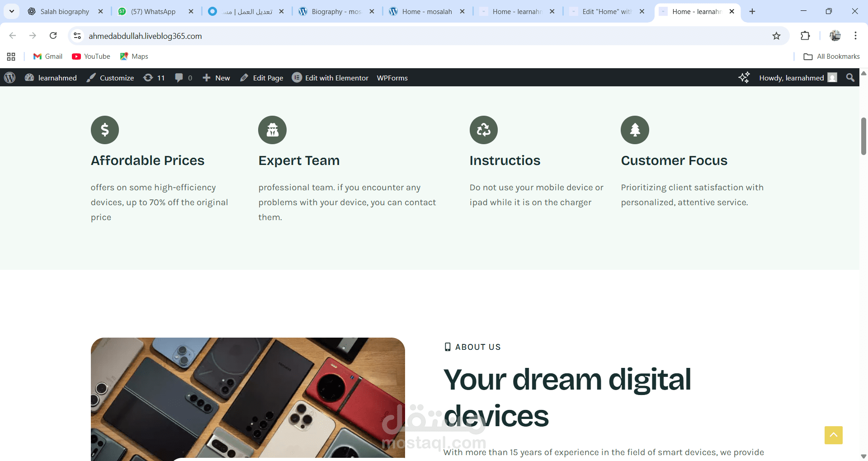Reload the current page

tap(53, 35)
